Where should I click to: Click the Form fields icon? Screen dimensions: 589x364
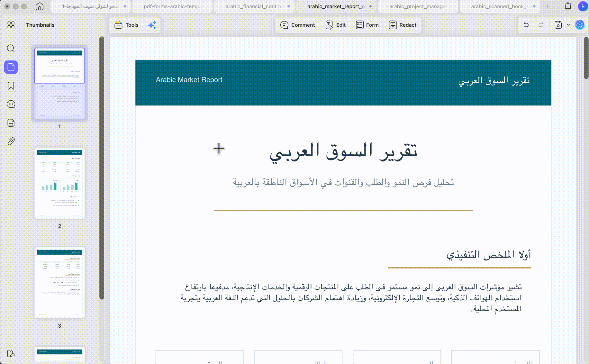point(359,25)
